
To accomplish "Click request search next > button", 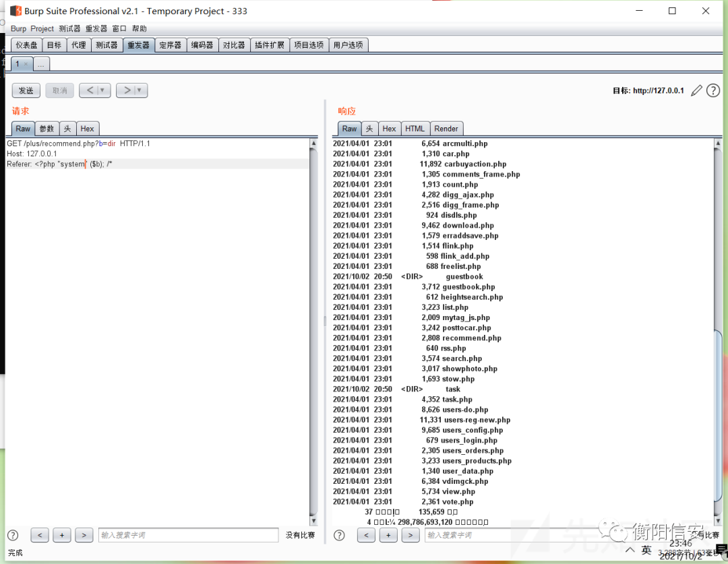I will (84, 535).
